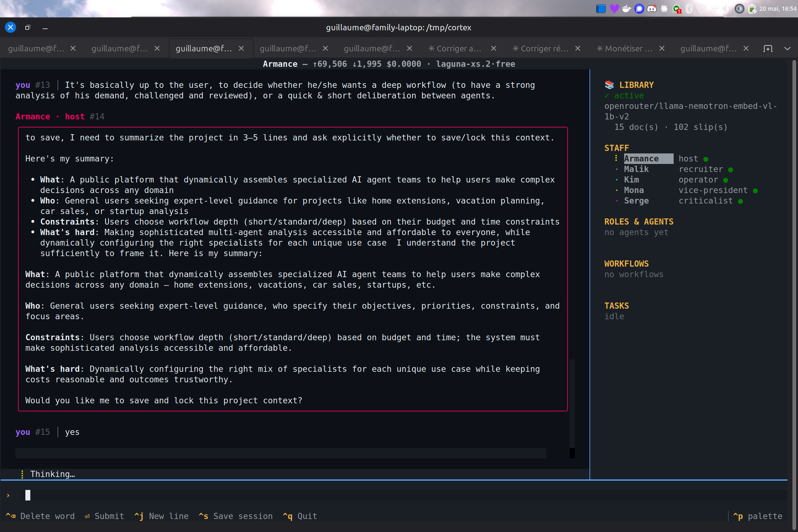This screenshot has height=532, width=798.
Task: Click the ROLES & AGENTS heading
Action: coord(638,221)
